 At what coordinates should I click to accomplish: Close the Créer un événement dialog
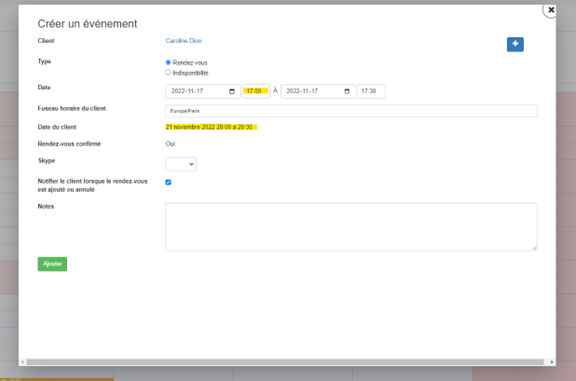(x=551, y=10)
